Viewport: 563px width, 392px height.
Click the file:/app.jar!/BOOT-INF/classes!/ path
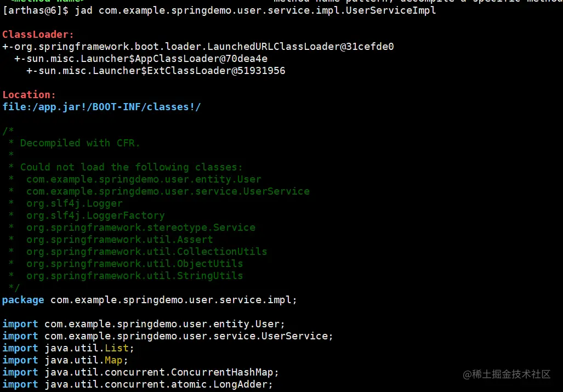(x=101, y=107)
